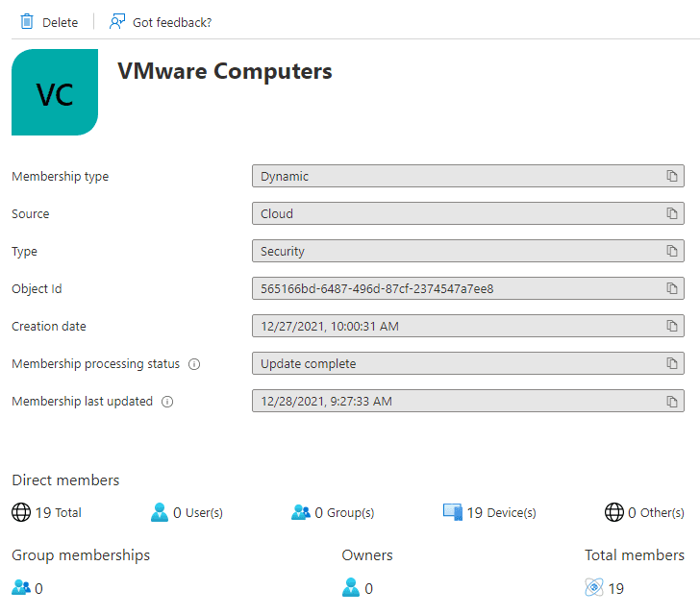The width and height of the screenshot is (700, 615).
Task: Click the Delete trash can icon
Action: [27, 21]
